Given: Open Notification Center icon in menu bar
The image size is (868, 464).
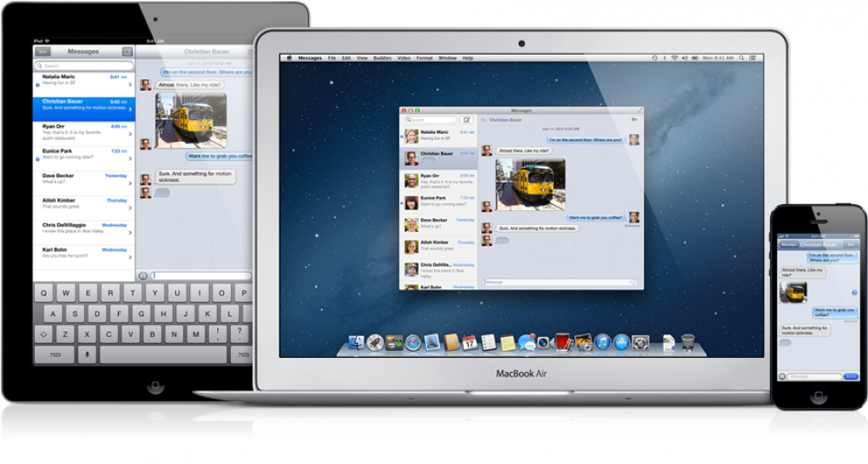Looking at the screenshot, I should pyautogui.click(x=753, y=57).
